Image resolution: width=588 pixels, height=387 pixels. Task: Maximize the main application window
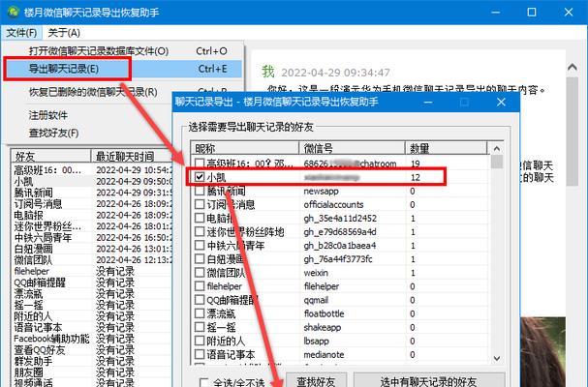pos(532,12)
